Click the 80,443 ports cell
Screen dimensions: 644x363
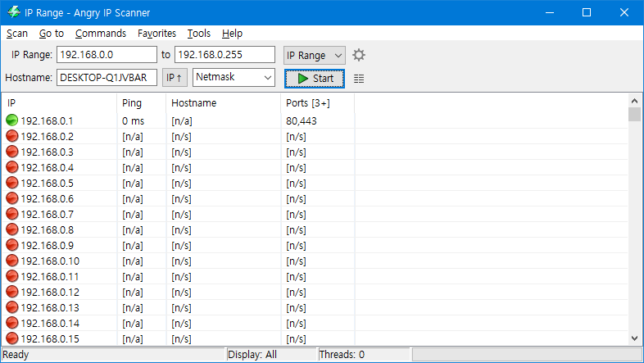click(x=302, y=121)
